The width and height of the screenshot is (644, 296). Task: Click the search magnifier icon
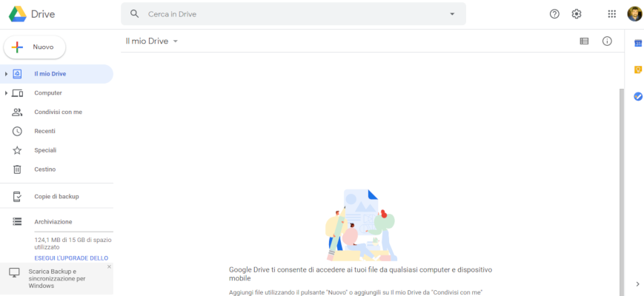[x=134, y=14]
